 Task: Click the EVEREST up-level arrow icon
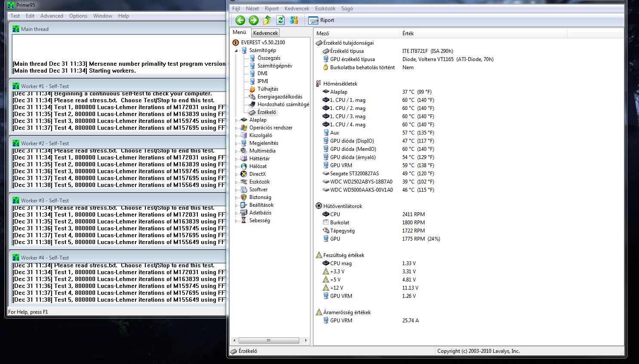coord(267,20)
